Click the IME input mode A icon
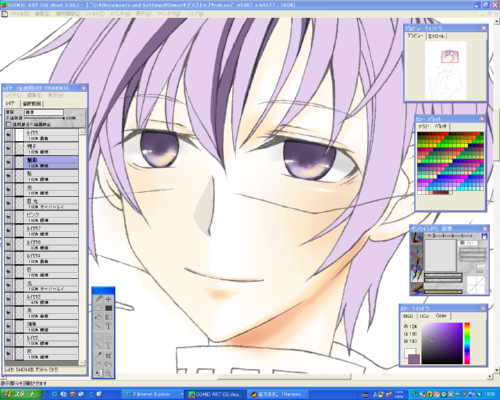 point(376,395)
